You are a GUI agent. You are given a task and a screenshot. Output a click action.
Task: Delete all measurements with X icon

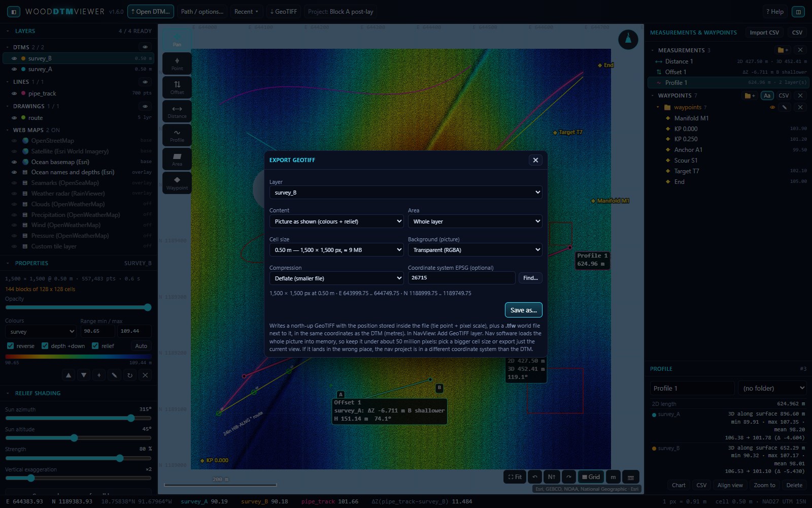[x=800, y=50]
